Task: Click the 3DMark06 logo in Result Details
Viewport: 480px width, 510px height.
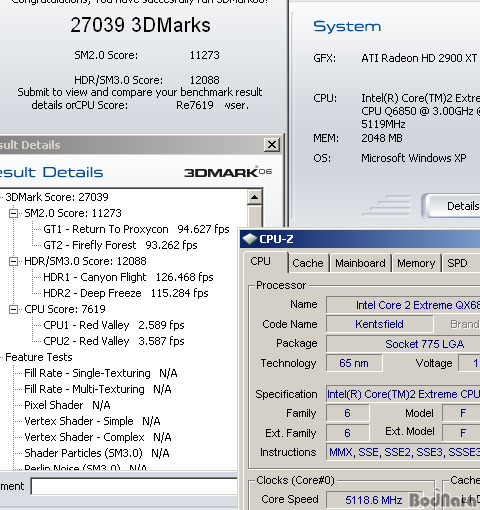Action: click(x=228, y=172)
